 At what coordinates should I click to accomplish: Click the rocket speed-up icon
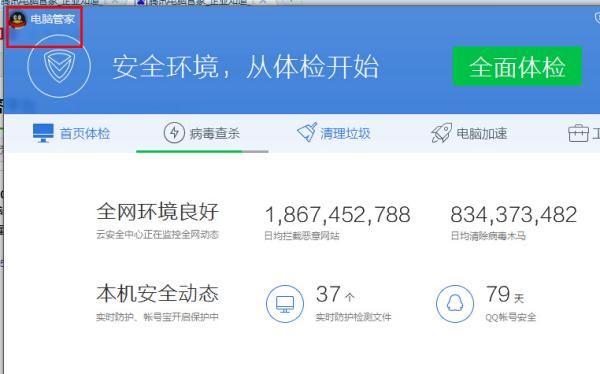pyautogui.click(x=441, y=133)
